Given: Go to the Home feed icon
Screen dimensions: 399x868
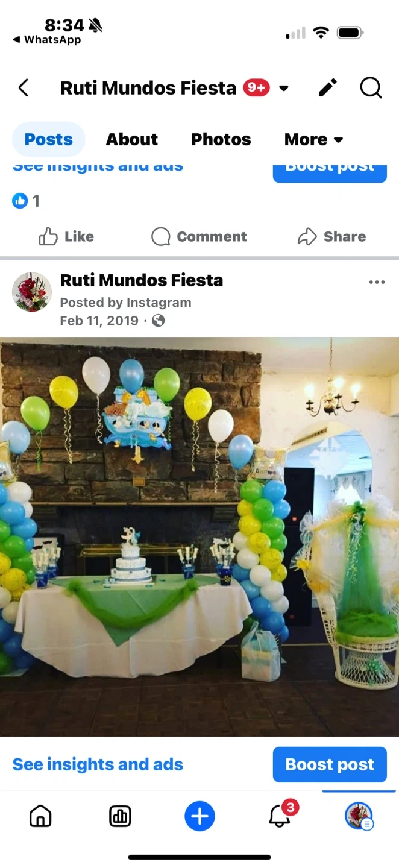Looking at the screenshot, I should pyautogui.click(x=40, y=817).
